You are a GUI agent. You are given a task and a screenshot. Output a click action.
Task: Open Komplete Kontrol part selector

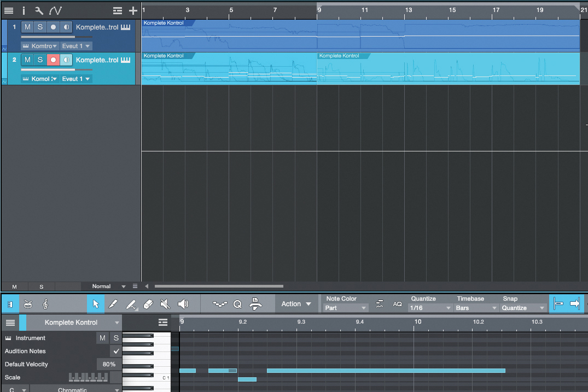point(74,323)
